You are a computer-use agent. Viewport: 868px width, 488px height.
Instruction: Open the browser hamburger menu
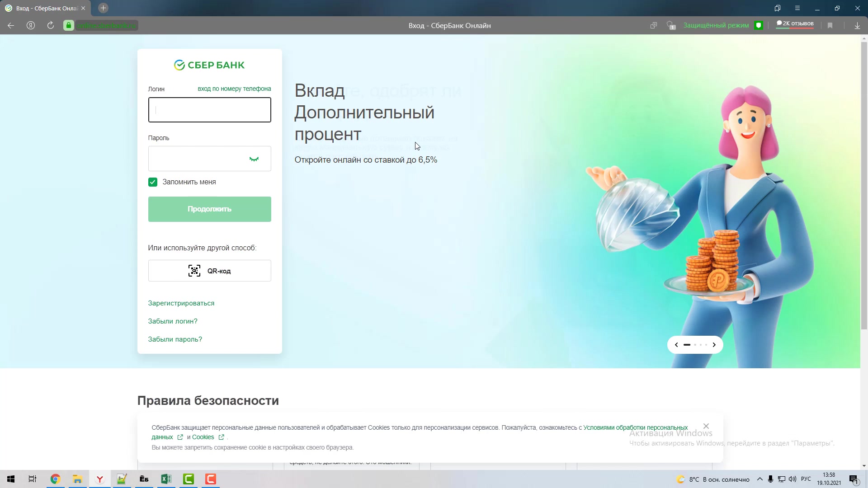pyautogui.click(x=797, y=8)
